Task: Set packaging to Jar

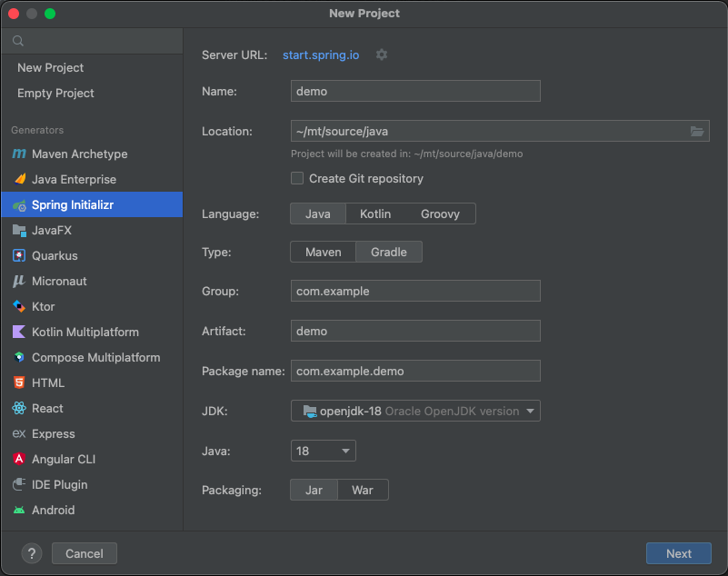Action: click(314, 490)
